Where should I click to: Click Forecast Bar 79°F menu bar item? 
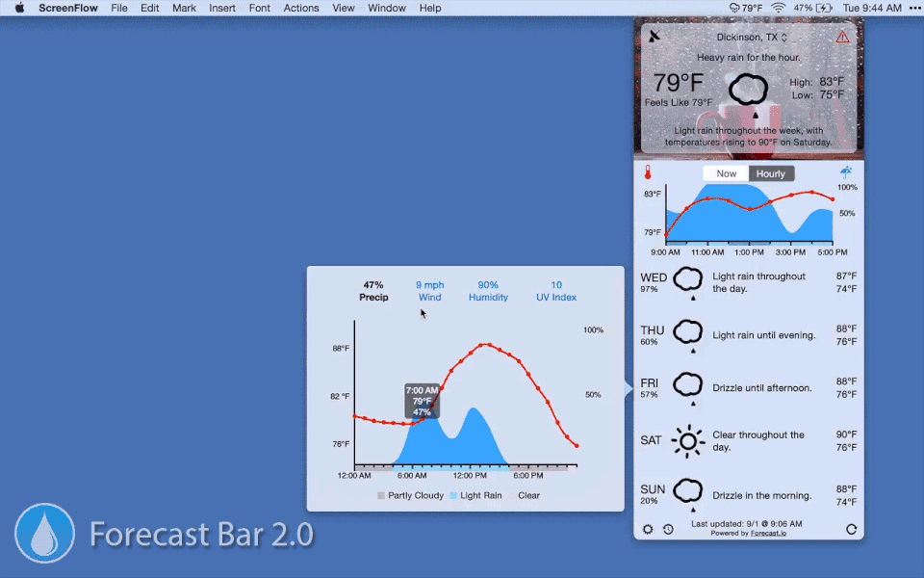tap(745, 8)
